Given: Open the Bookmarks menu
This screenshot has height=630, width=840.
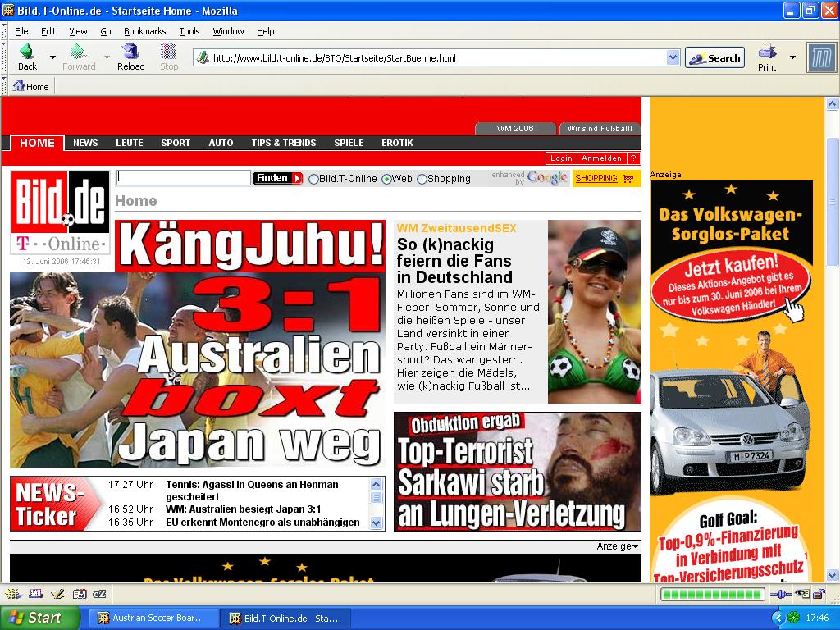Looking at the screenshot, I should pyautogui.click(x=144, y=31).
